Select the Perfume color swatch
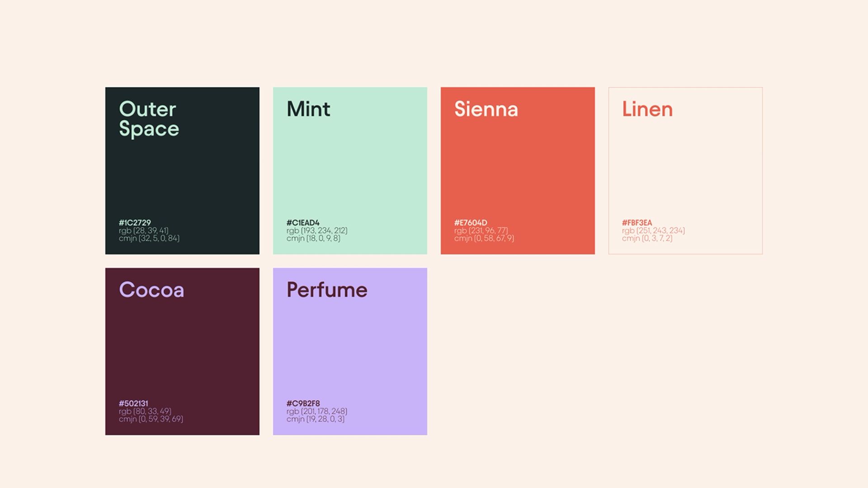The height and width of the screenshot is (488, 868). tap(350, 352)
